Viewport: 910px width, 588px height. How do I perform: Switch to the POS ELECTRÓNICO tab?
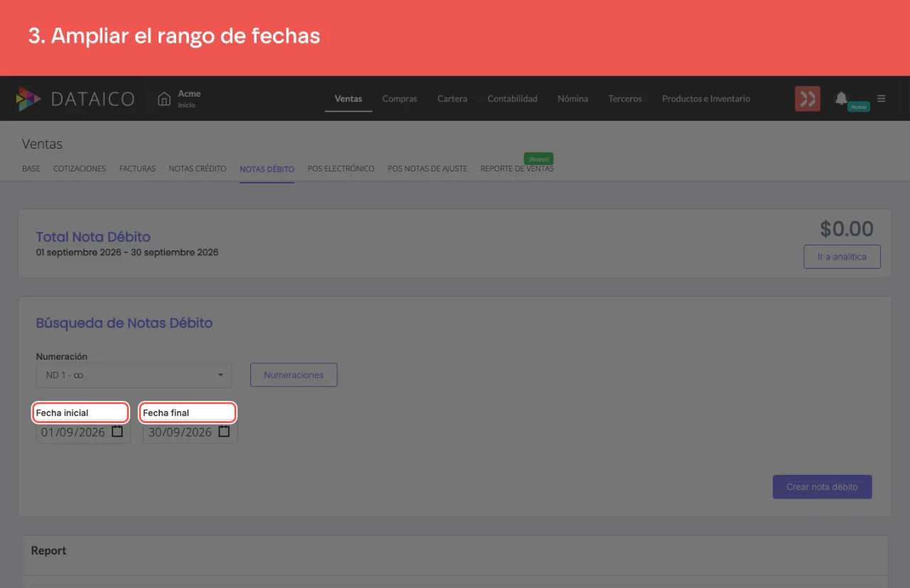[x=341, y=169]
